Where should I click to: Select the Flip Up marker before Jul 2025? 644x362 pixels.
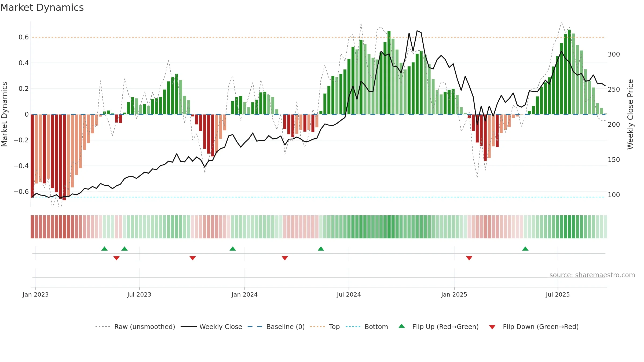point(525,249)
